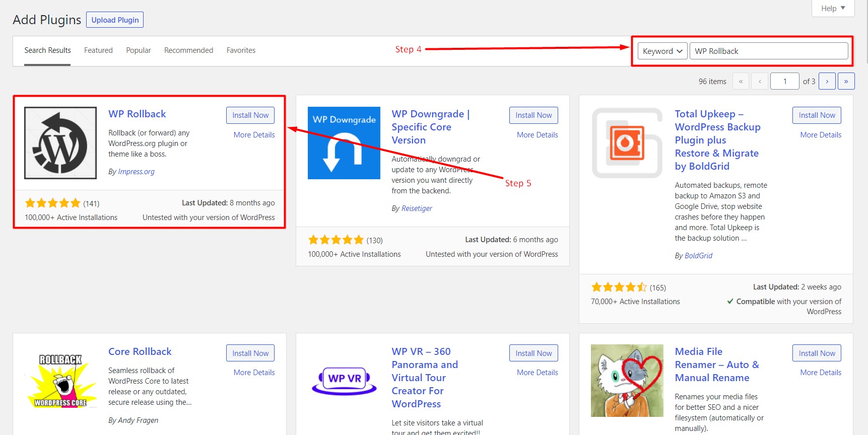Image resolution: width=868 pixels, height=435 pixels.
Task: Visit author Reisetiger link
Action: click(417, 208)
